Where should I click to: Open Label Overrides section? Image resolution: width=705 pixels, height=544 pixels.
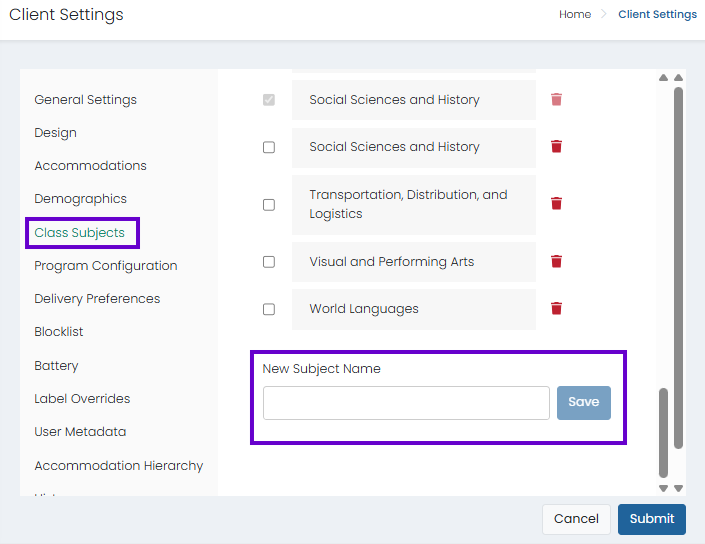(x=82, y=399)
